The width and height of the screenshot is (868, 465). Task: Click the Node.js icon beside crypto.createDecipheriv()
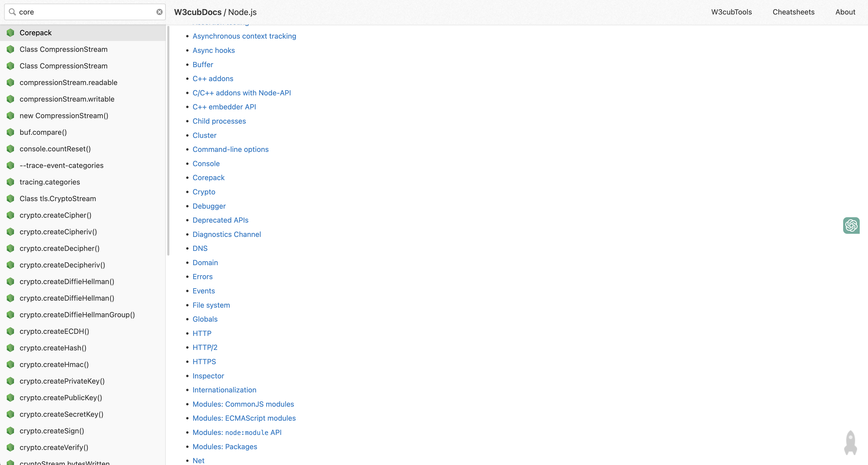coord(10,265)
